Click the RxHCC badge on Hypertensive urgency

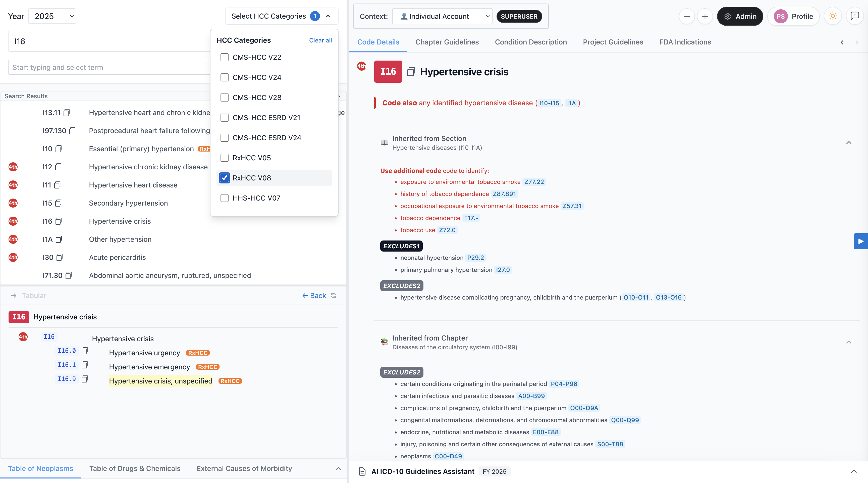(x=198, y=353)
